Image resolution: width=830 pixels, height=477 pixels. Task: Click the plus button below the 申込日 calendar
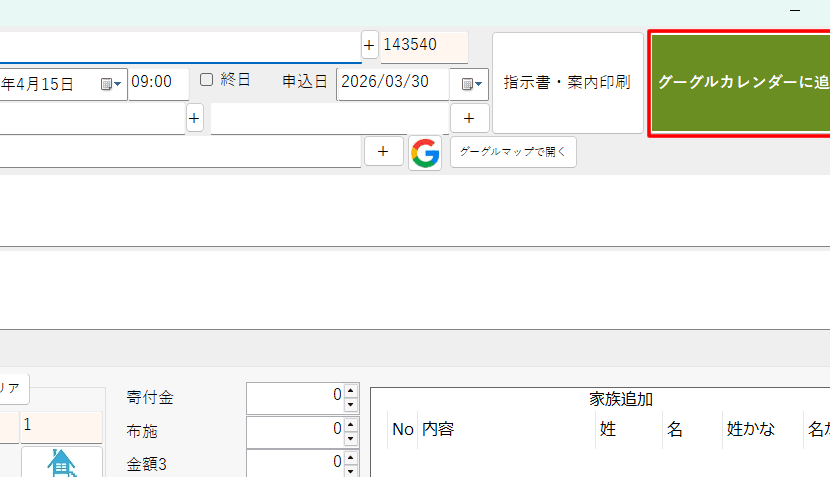tap(469, 118)
